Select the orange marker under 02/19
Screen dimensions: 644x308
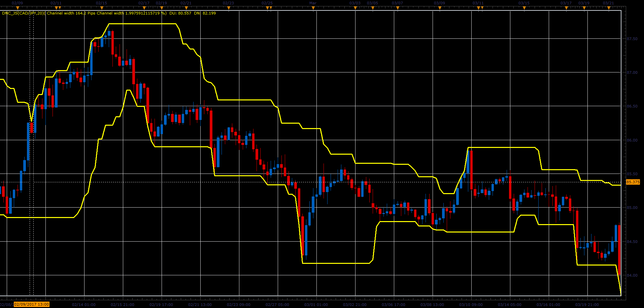(162, 8)
